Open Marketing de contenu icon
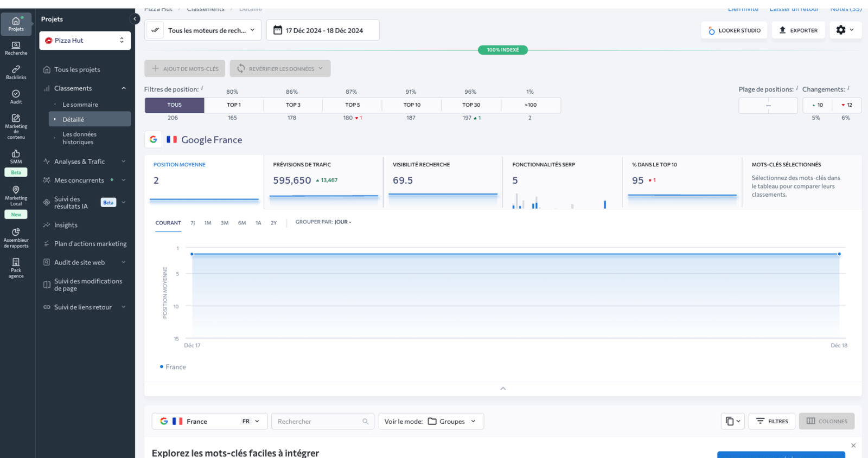The image size is (868, 458). 16,126
